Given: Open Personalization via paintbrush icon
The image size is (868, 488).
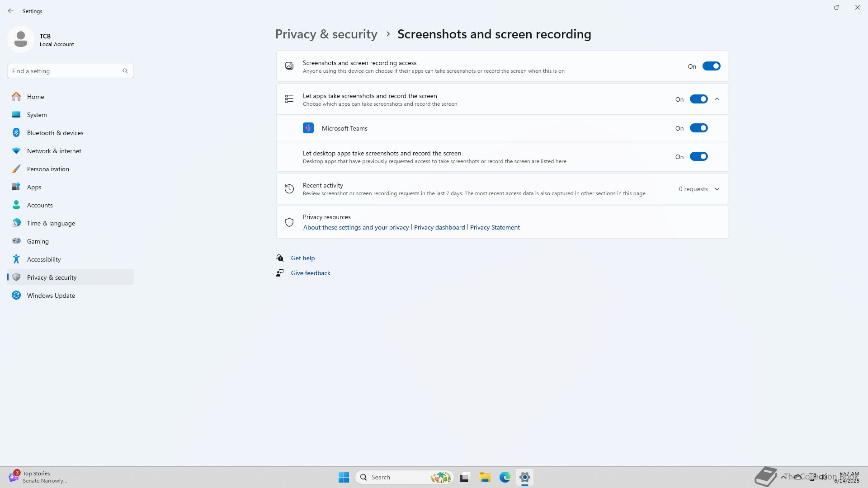Looking at the screenshot, I should [x=16, y=169].
